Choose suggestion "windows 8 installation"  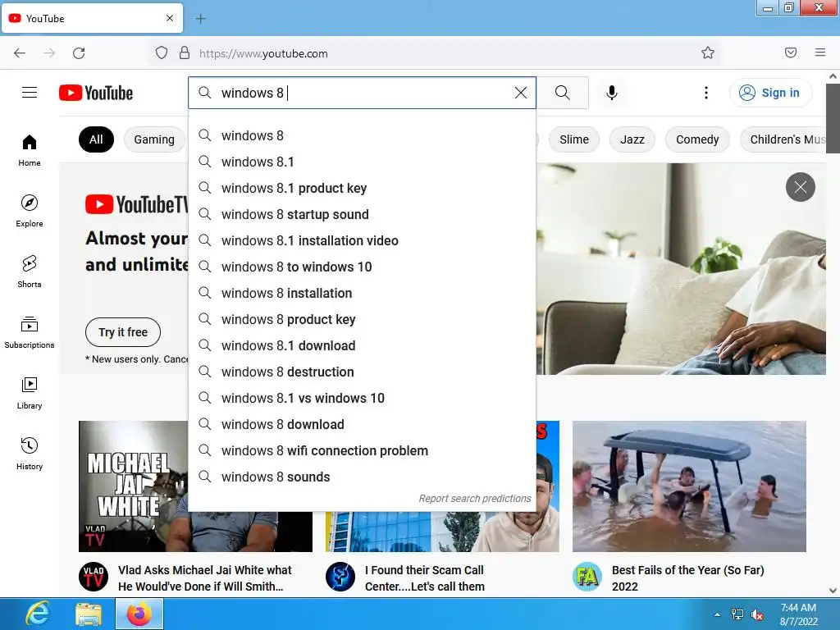coord(362,293)
